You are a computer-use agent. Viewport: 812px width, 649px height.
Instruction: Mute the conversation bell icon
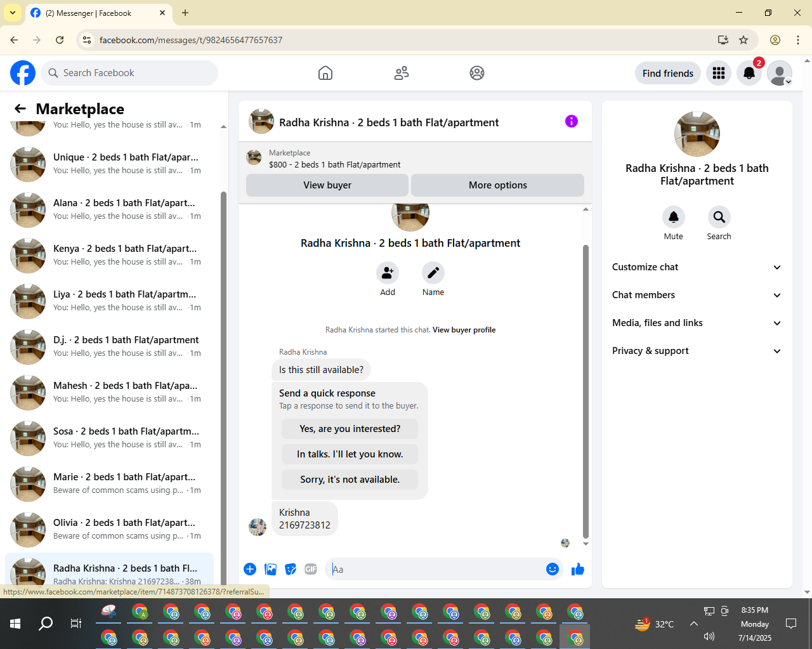coord(674,217)
